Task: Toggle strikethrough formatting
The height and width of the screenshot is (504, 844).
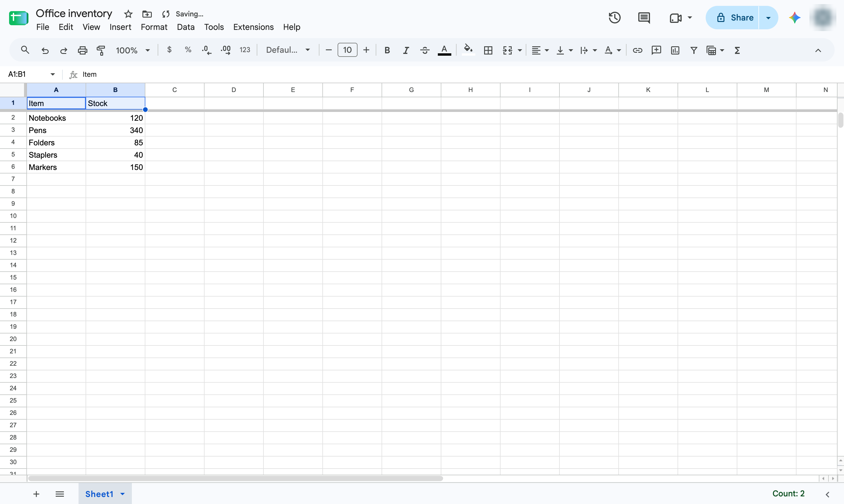Action: tap(425, 50)
